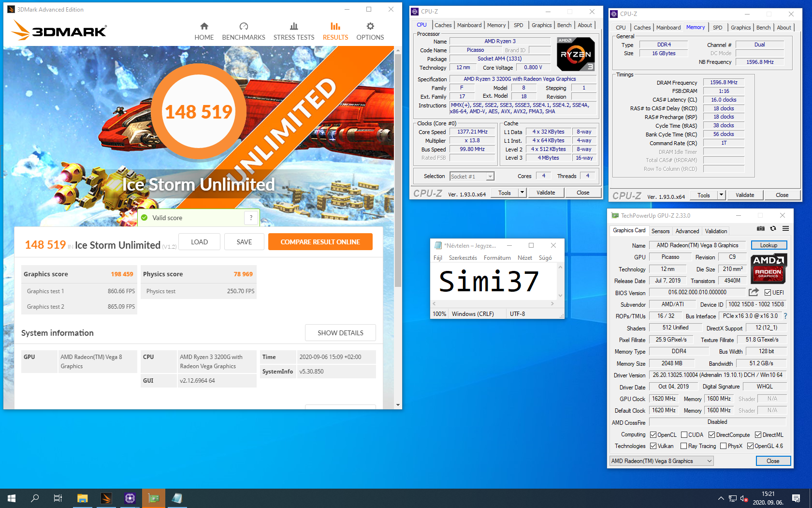812x508 pixels.
Task: Toggle the CUDA checkbox
Action: click(684, 435)
